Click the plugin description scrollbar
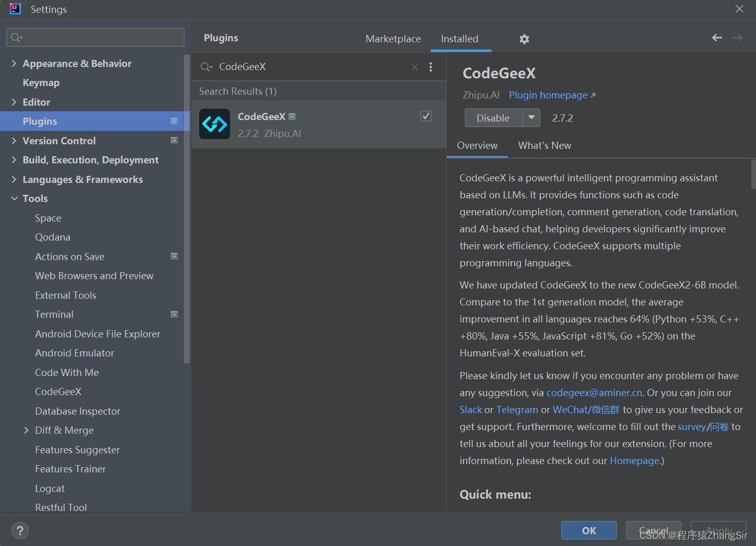This screenshot has height=546, width=756. (x=753, y=174)
